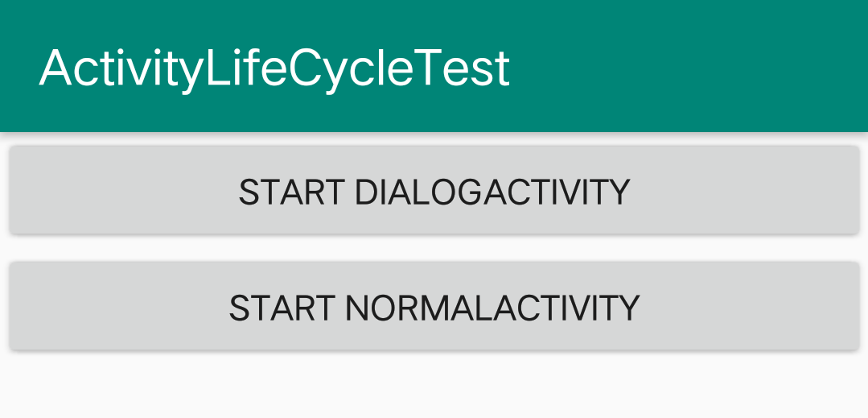Click the empty teal app bar area
This screenshot has width=868, height=418.
pos(692,66)
